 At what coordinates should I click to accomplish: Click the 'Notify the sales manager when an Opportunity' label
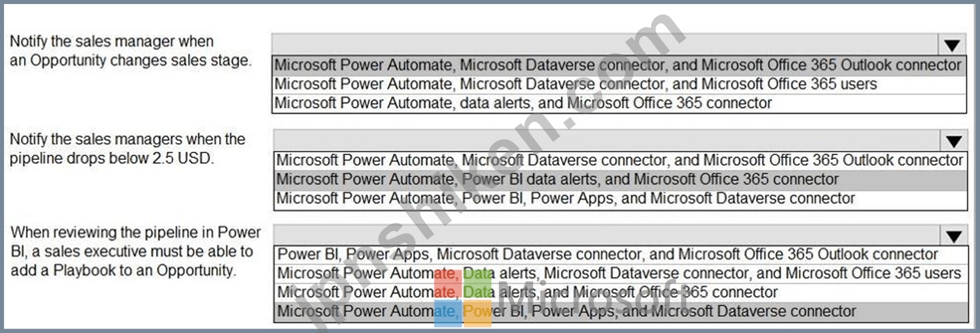point(131,51)
